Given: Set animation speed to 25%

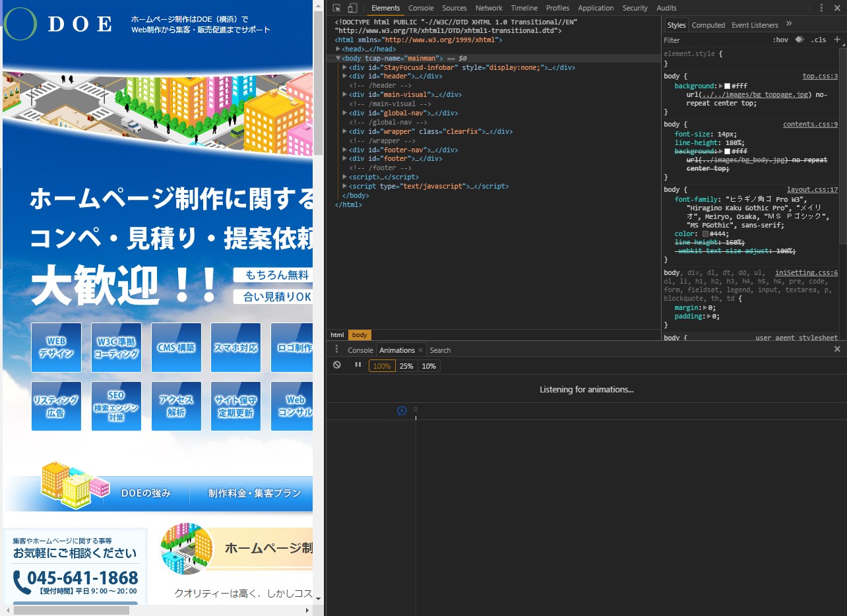Looking at the screenshot, I should pyautogui.click(x=406, y=366).
